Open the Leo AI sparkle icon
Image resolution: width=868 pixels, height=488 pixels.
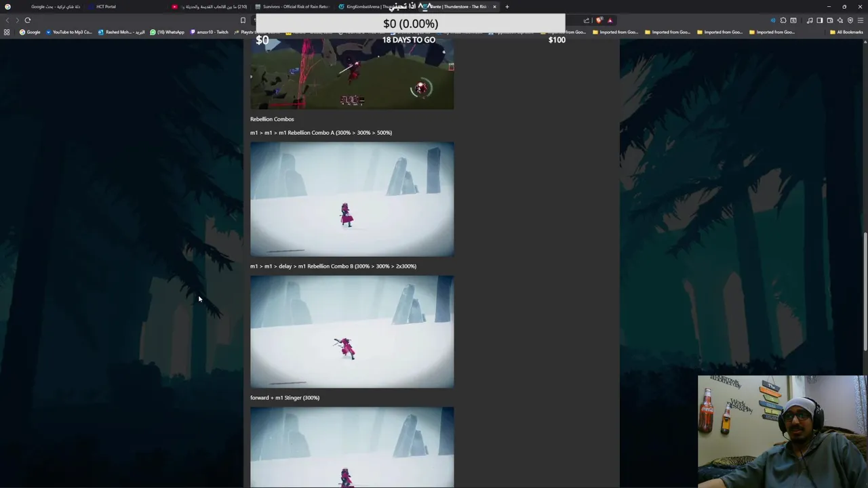(x=840, y=20)
